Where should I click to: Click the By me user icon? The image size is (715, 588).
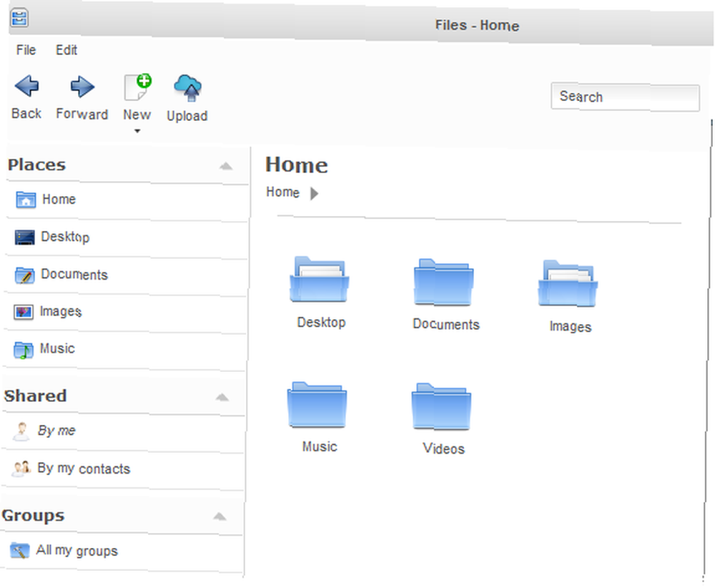[x=21, y=431]
